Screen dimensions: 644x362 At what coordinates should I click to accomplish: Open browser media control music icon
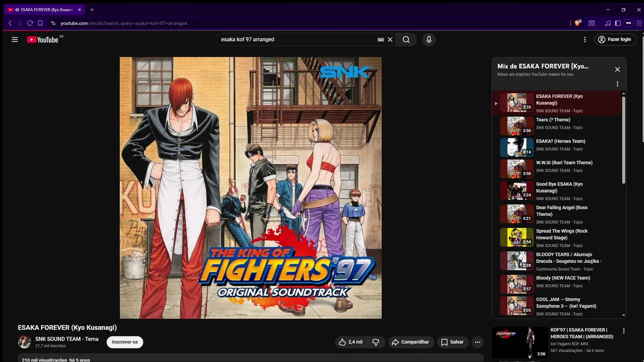(x=608, y=23)
